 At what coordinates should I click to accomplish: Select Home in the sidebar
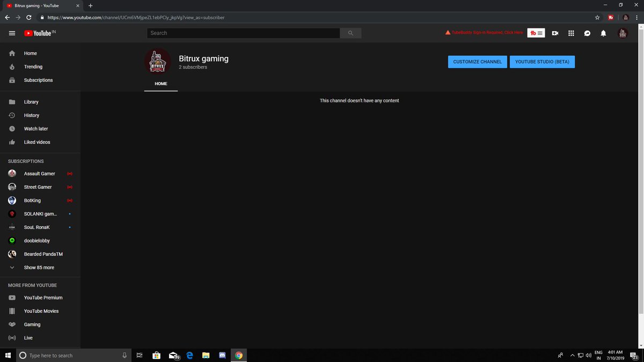pyautogui.click(x=40, y=54)
